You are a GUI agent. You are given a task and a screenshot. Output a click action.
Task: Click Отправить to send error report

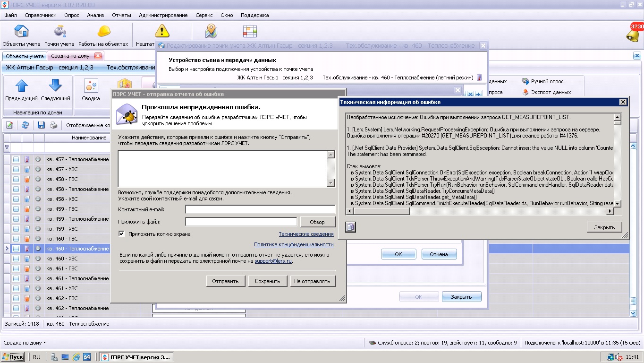[x=225, y=281]
